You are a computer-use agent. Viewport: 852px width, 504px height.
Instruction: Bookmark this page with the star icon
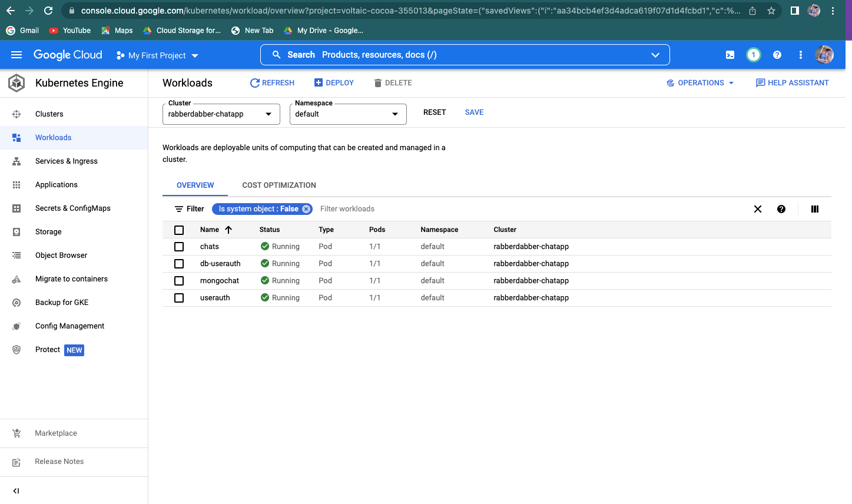click(771, 11)
